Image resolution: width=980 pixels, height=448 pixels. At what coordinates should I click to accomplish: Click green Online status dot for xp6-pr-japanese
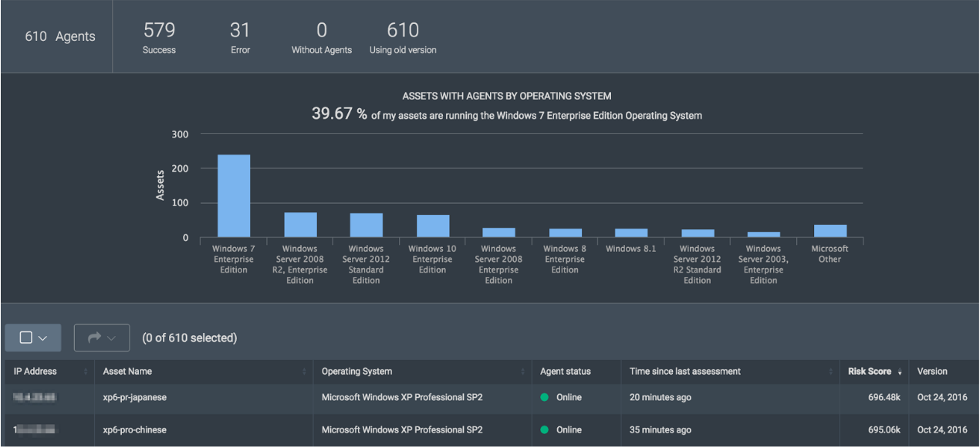pos(545,398)
